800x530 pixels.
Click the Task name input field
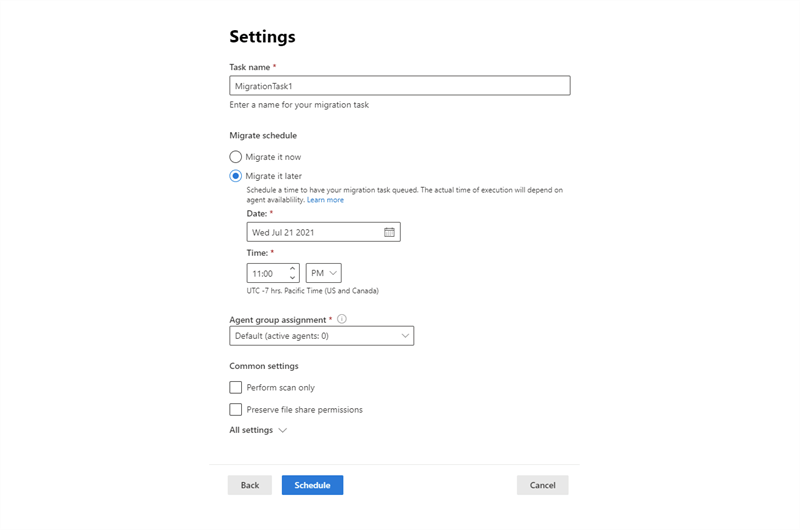(399, 86)
